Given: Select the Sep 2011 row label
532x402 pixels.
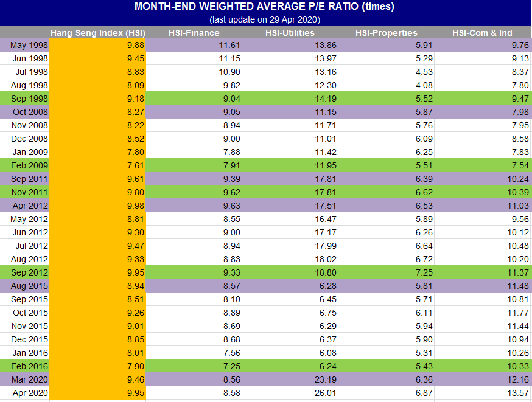Looking at the screenshot, I should [29, 179].
